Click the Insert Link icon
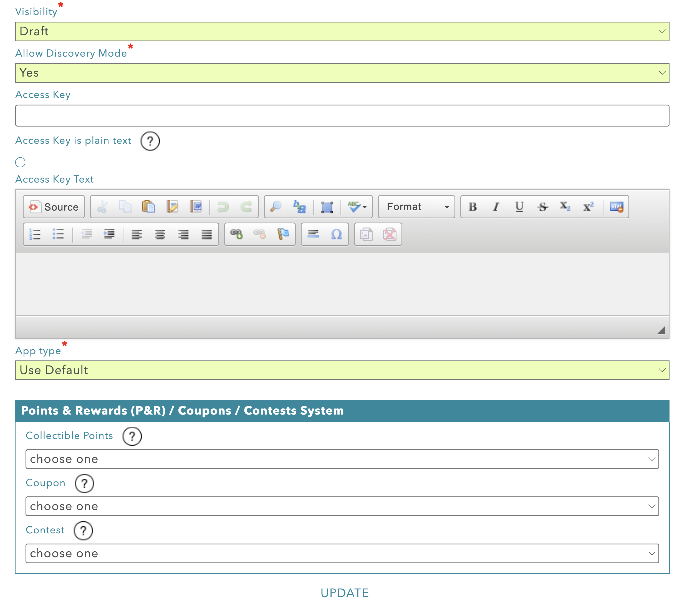The width and height of the screenshot is (682, 616). (236, 234)
